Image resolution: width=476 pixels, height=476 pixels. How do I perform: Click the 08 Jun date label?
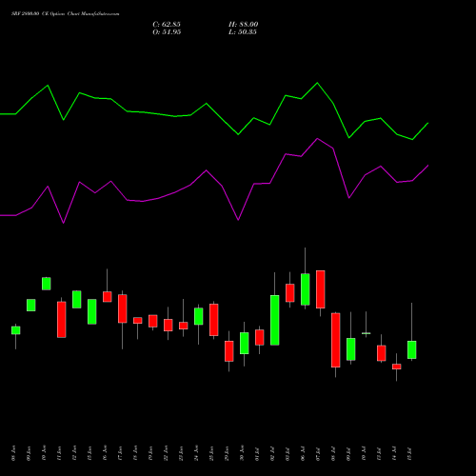(13, 453)
